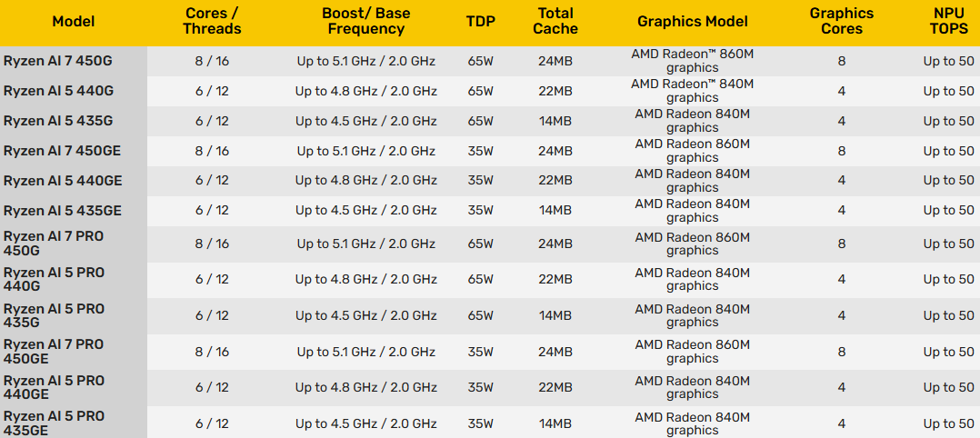
Task: Click the Ryzen AI 7 450G model name
Action: coord(58,61)
